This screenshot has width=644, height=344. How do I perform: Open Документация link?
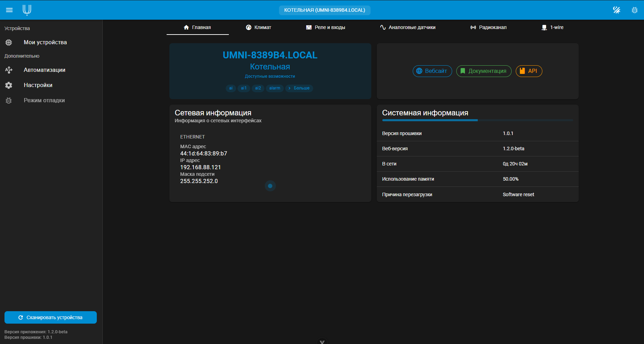(484, 71)
